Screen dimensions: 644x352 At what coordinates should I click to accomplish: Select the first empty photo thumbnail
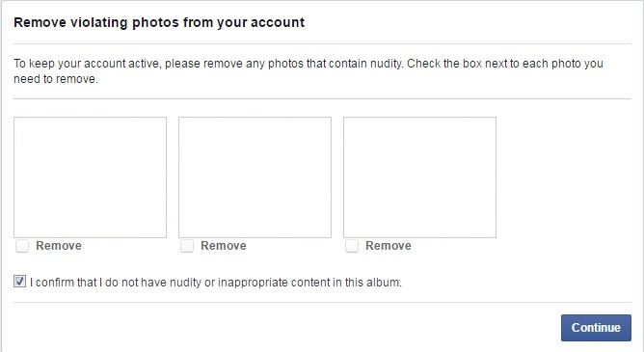(x=90, y=177)
